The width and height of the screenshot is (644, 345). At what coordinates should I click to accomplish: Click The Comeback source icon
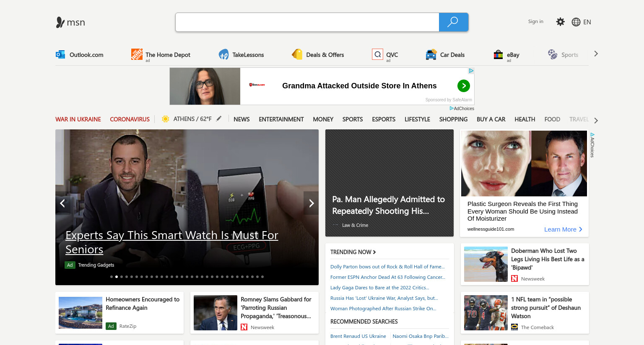click(514, 327)
